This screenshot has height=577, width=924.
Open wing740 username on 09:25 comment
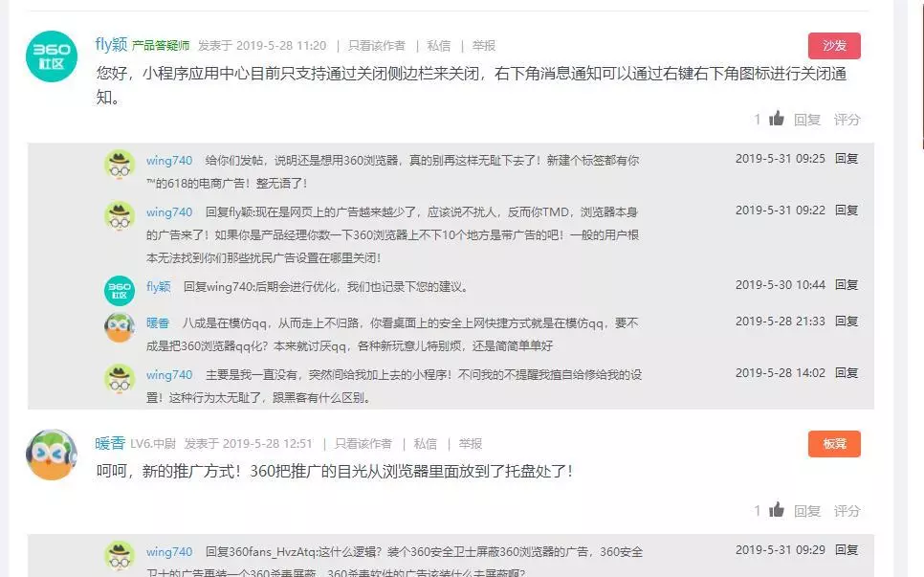(169, 161)
